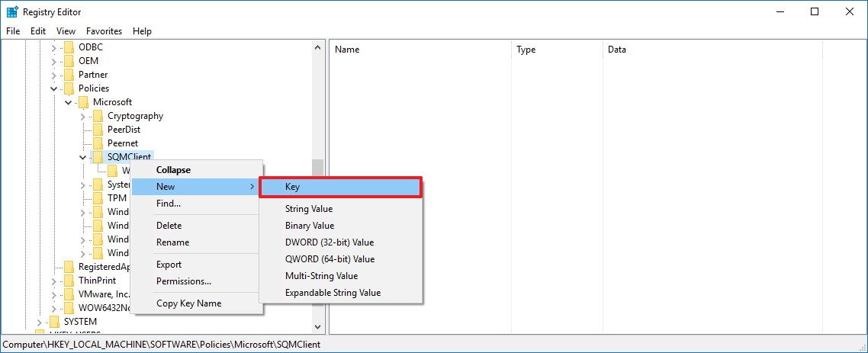Create a new DWORD (32-bit) Value
868x353 pixels.
tap(341, 242)
